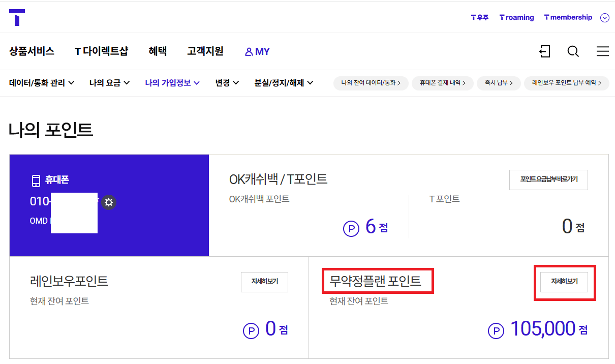
Task: Open the T 다이렉트샵 menu
Action: click(101, 51)
